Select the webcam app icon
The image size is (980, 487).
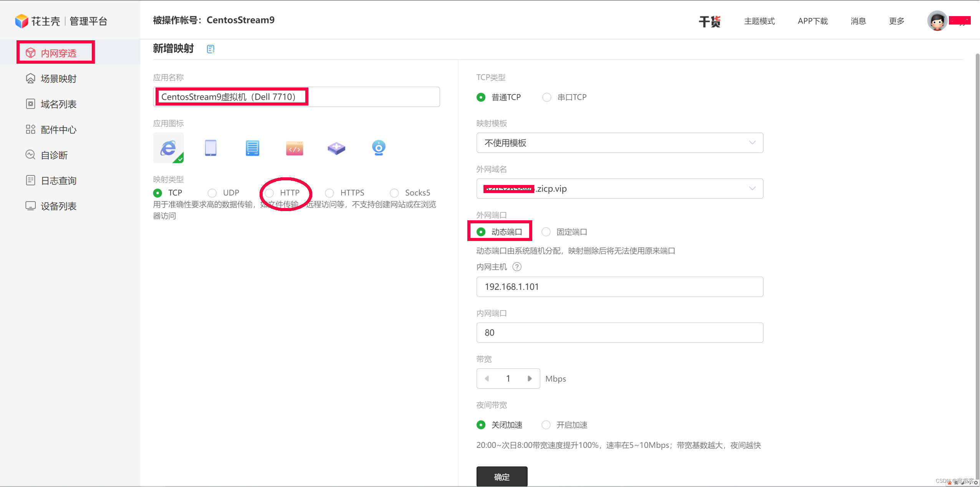coord(379,148)
